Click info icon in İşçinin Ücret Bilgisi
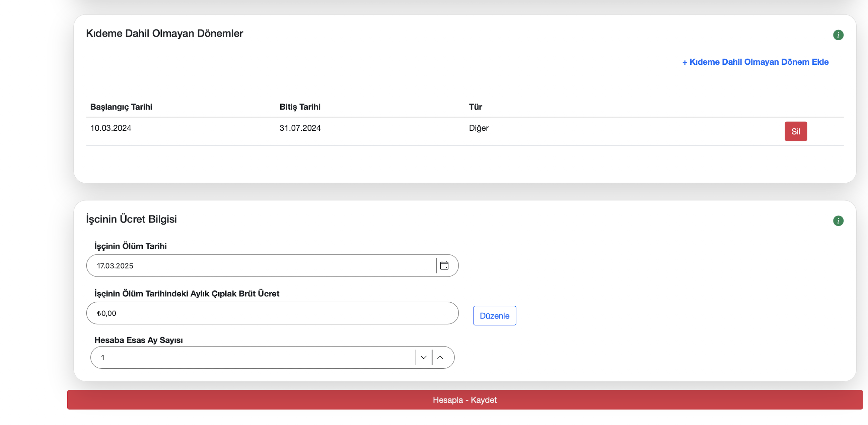 click(838, 221)
